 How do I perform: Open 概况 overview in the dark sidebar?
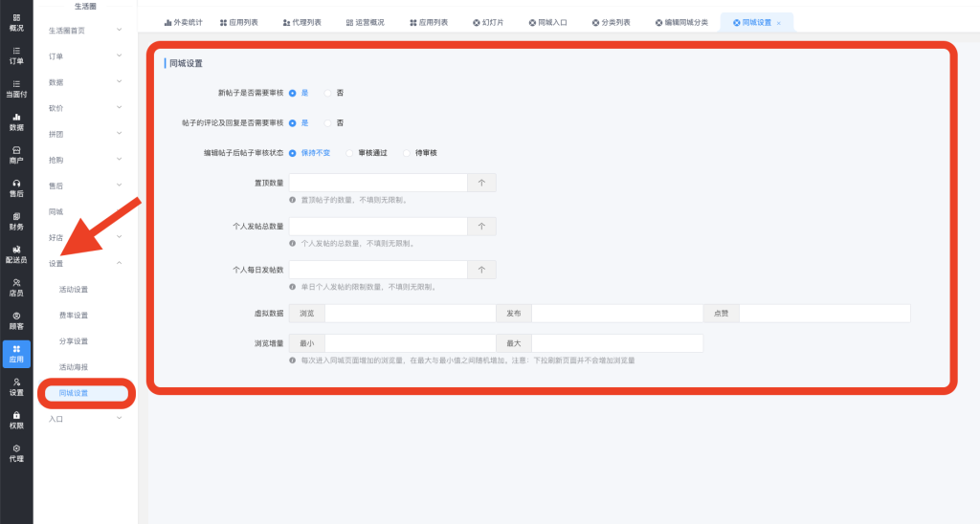[x=16, y=22]
